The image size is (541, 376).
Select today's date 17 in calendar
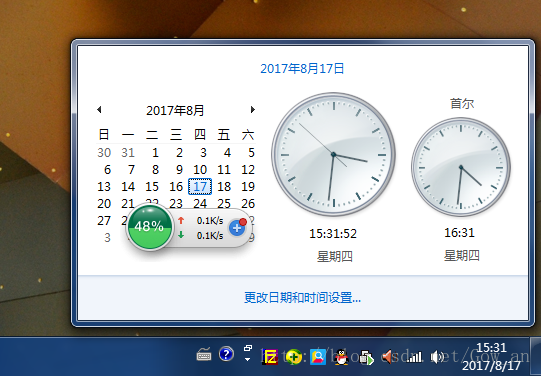point(200,187)
